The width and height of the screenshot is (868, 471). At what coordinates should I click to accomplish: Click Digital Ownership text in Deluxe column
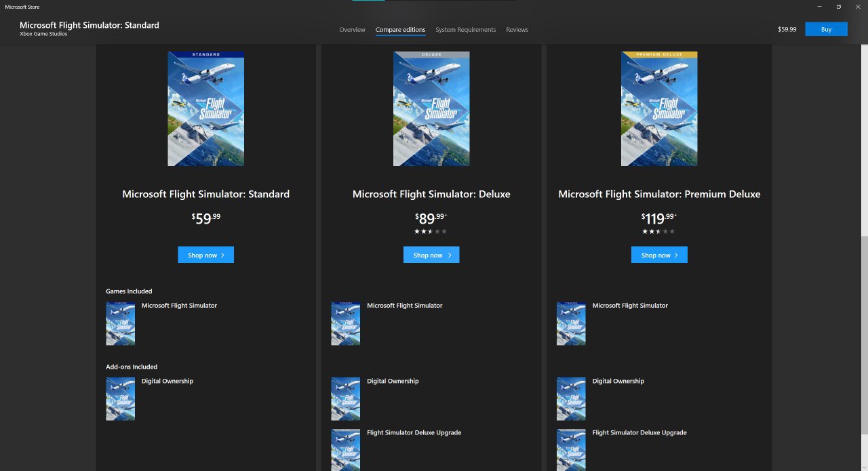point(393,381)
